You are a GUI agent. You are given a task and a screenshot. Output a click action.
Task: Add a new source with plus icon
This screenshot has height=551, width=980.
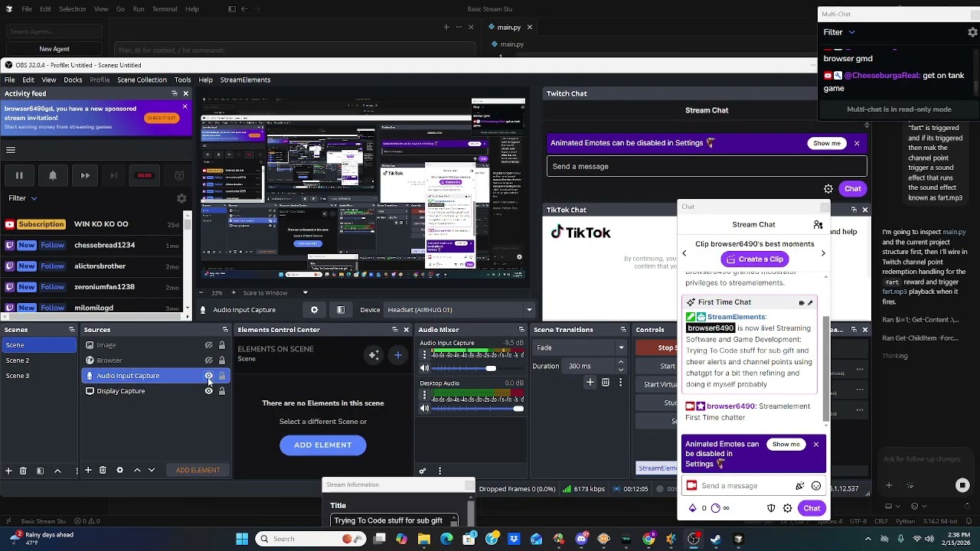[88, 470]
